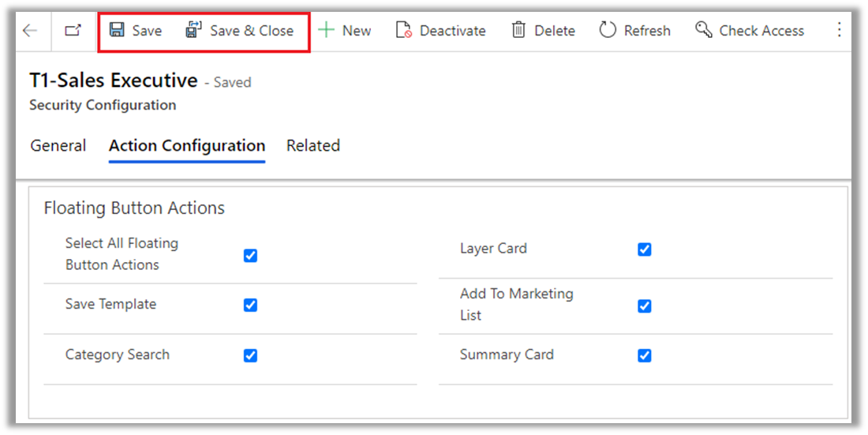Disable the Category Search checkbox
This screenshot has height=435, width=868.
pos(250,356)
